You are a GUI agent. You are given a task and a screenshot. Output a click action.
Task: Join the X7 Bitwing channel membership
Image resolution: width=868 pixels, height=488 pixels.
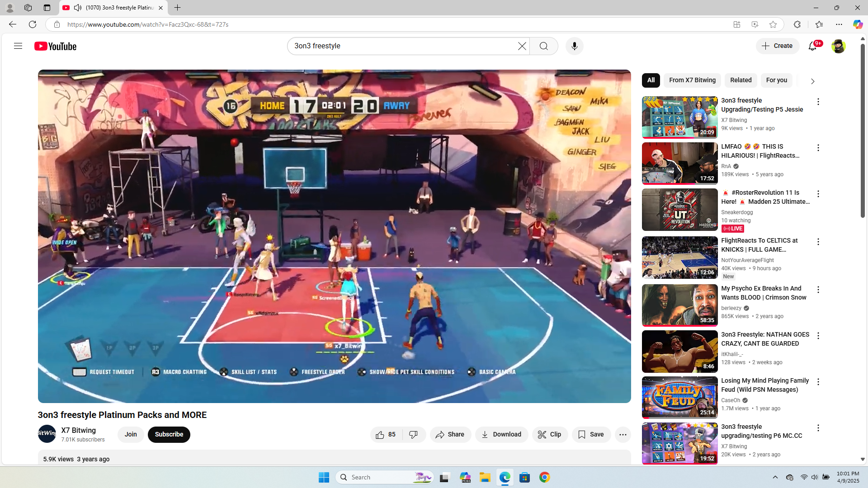point(131,435)
